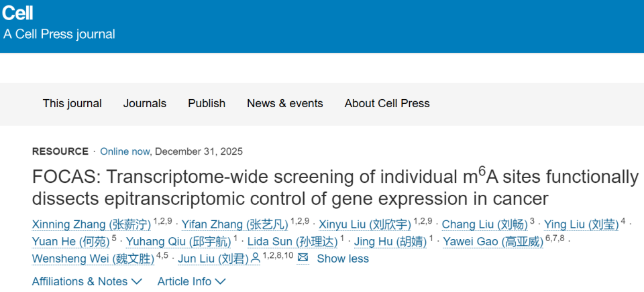Open the Journals menu

[145, 103]
